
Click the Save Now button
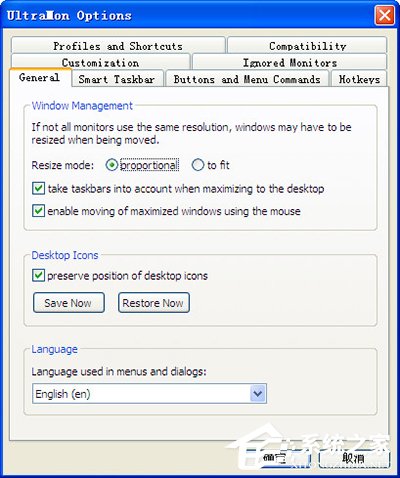(69, 303)
